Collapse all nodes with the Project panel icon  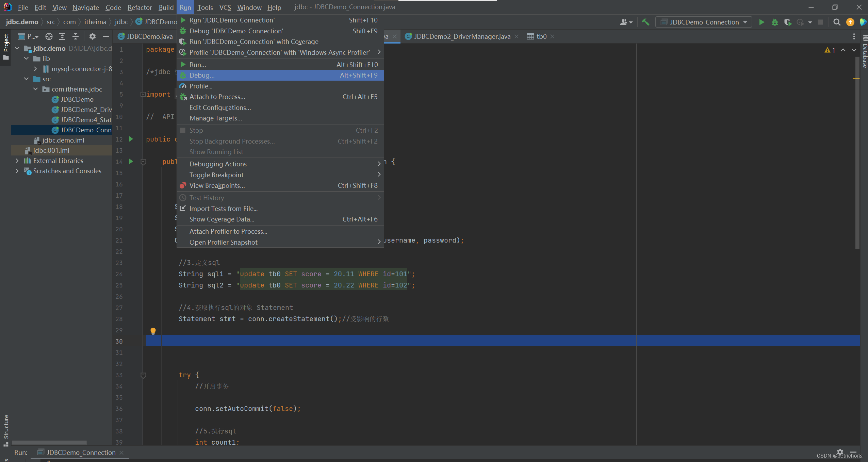coord(75,36)
